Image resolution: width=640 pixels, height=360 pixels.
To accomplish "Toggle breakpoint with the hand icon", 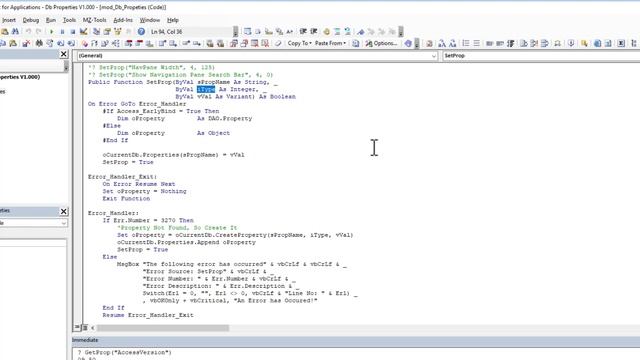I will pos(327,31).
